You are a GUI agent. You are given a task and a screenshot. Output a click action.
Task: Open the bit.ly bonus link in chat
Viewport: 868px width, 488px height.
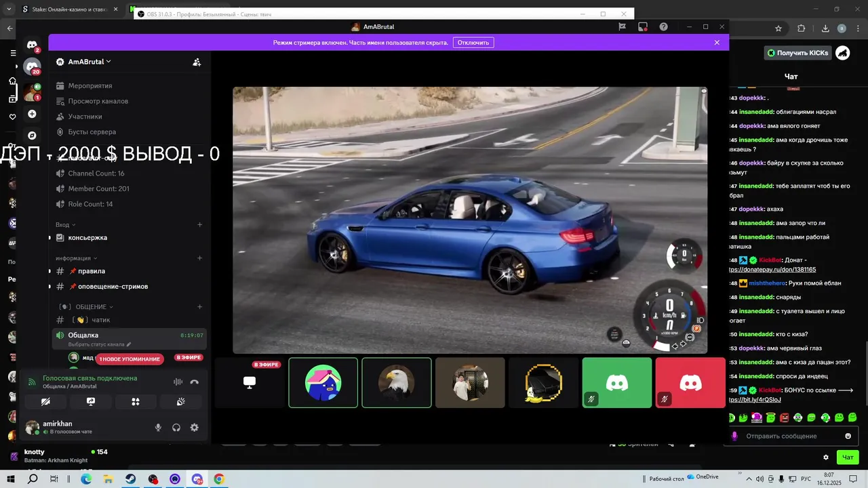pyautogui.click(x=755, y=399)
